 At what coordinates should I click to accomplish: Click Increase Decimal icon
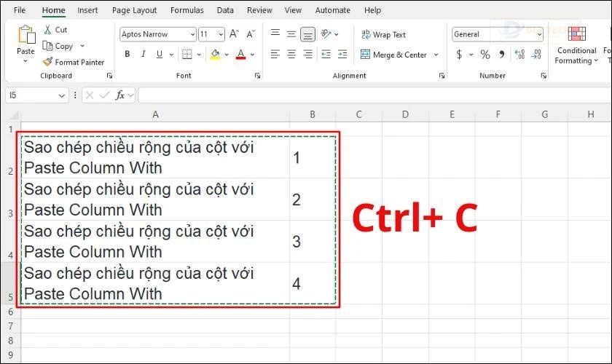pos(519,54)
